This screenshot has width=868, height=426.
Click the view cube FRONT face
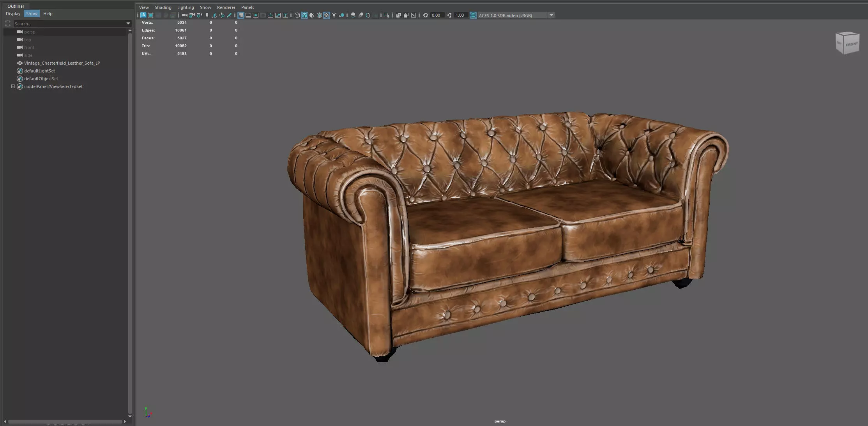(851, 44)
